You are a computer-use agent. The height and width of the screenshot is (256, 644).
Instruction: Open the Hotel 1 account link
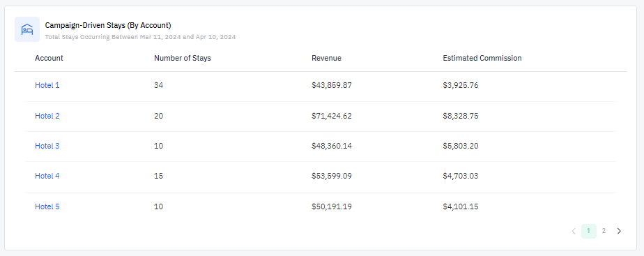[47, 86]
